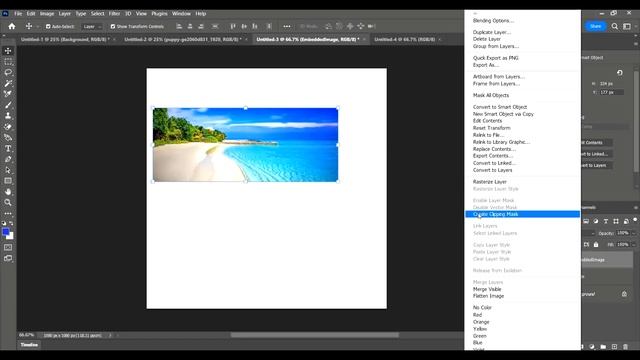Click the Convert to Layers button
This screenshot has height=360, width=640.
597,166
